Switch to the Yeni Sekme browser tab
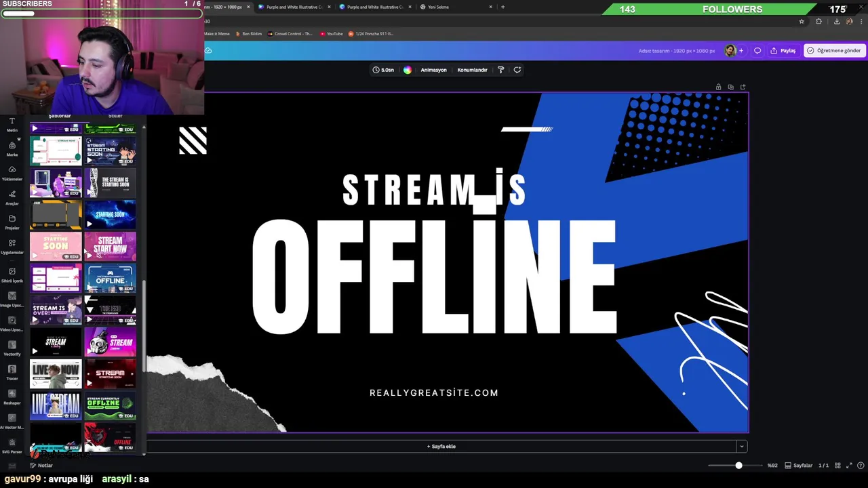 pos(456,7)
